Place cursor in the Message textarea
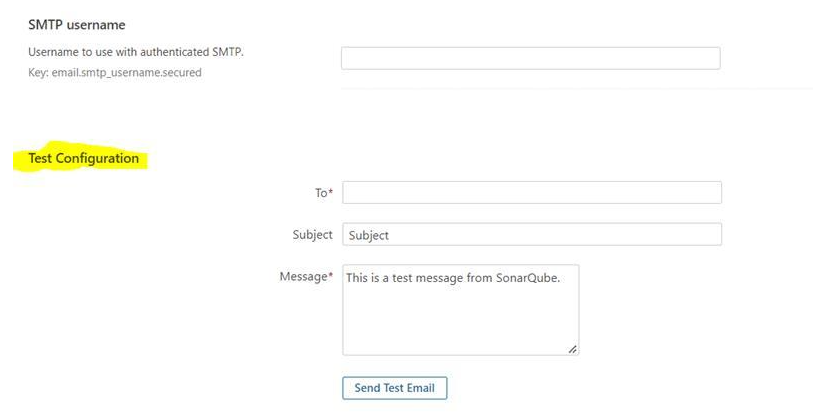823x414 pixels. (x=460, y=310)
